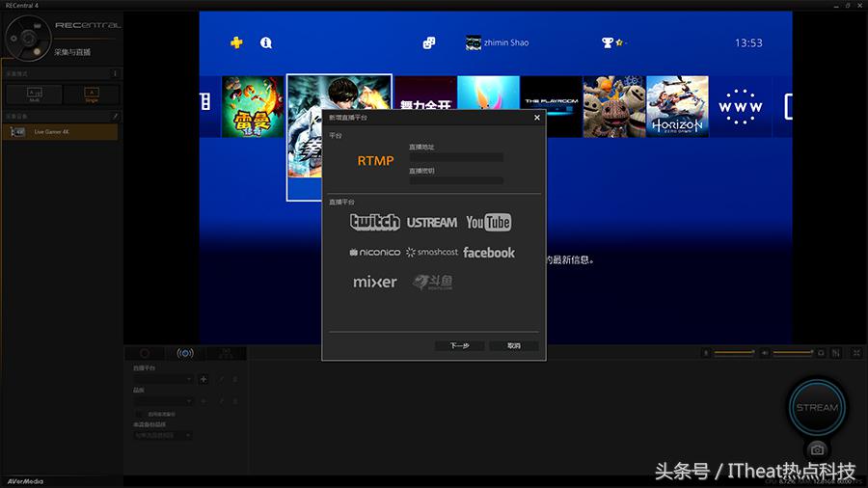Mute the speaker icon near volume slider

[x=765, y=353]
